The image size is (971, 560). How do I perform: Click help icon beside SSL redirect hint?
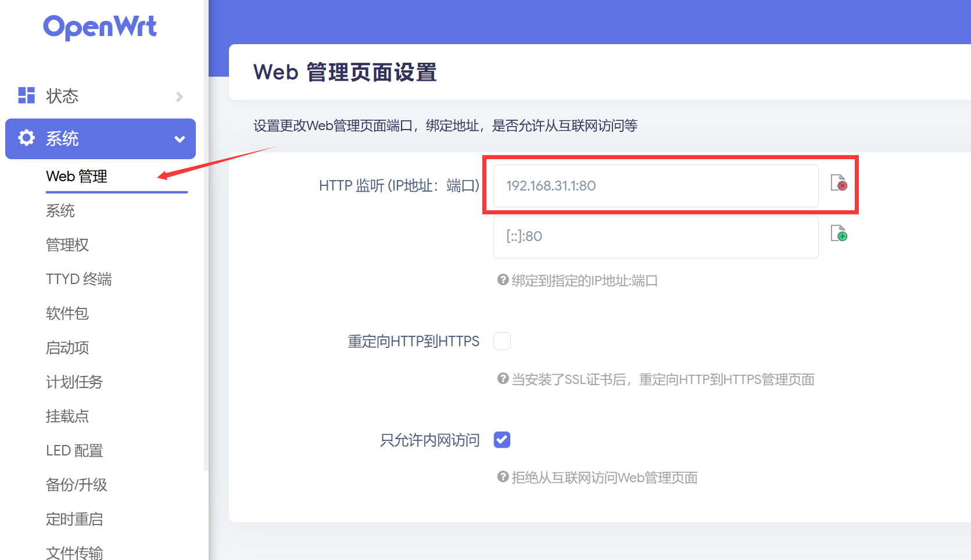503,379
